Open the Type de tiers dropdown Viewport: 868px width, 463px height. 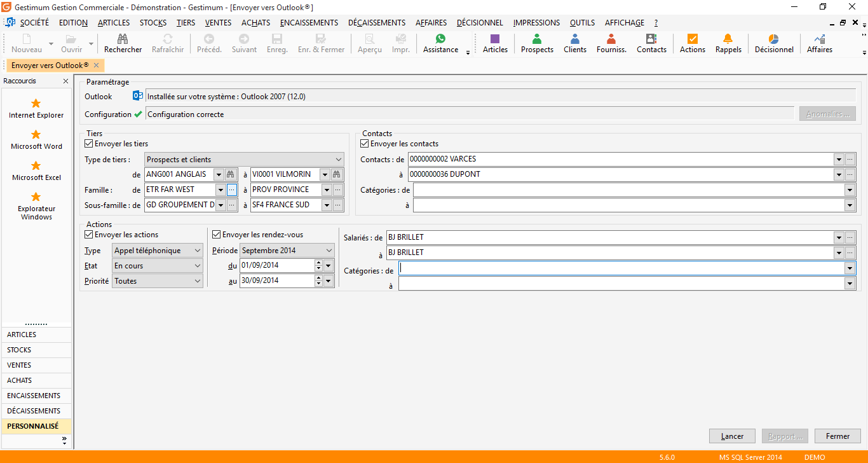click(245, 160)
